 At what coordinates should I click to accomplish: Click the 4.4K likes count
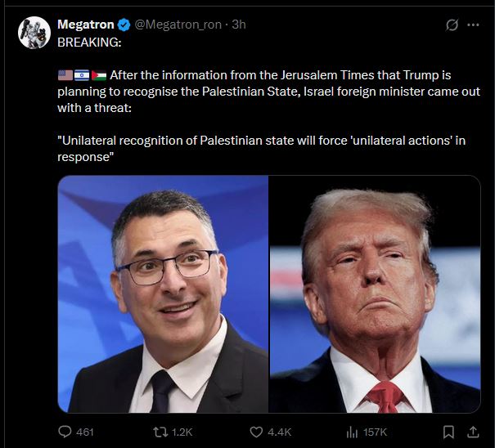(x=279, y=432)
